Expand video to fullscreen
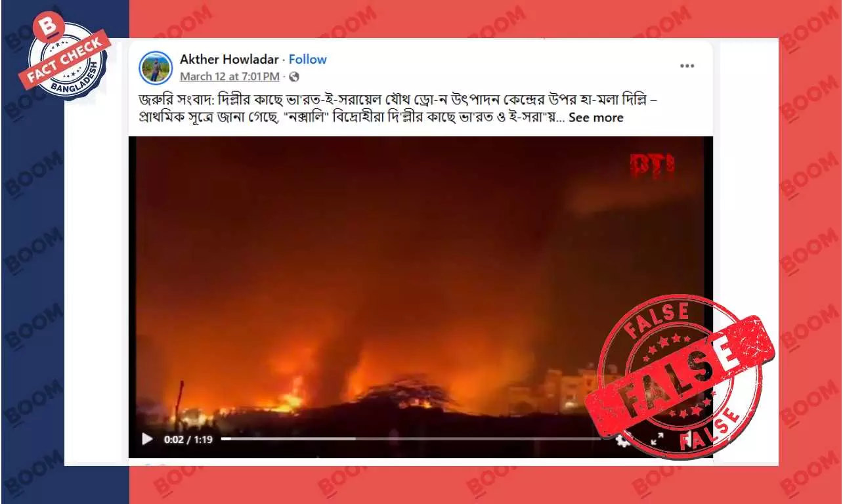This screenshot has height=504, width=843. click(x=657, y=439)
